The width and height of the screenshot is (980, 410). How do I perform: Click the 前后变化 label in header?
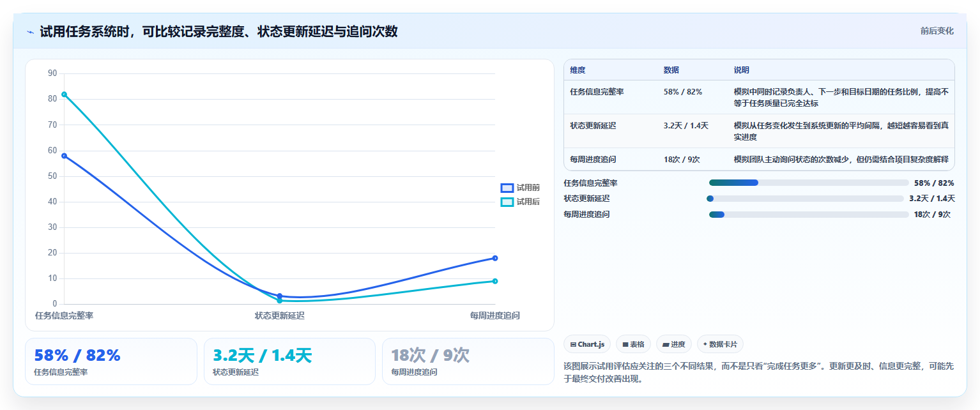[937, 31]
